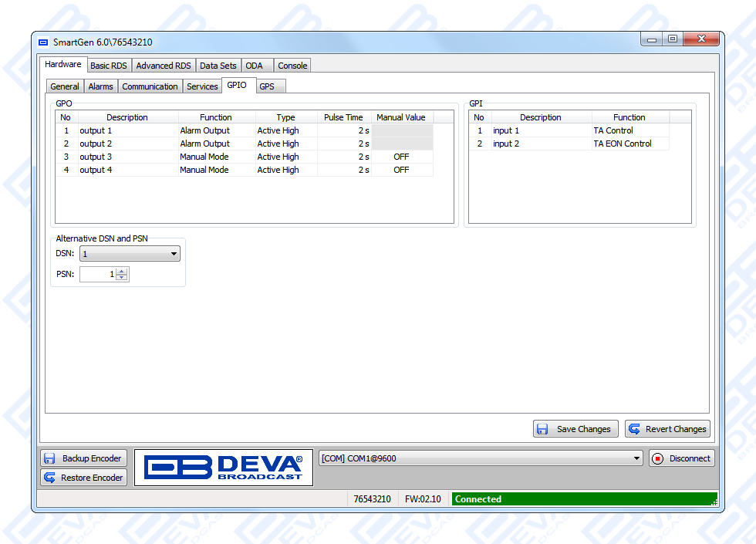Click the Save Changes button
Image resolution: width=756 pixels, height=544 pixels.
pyautogui.click(x=575, y=429)
